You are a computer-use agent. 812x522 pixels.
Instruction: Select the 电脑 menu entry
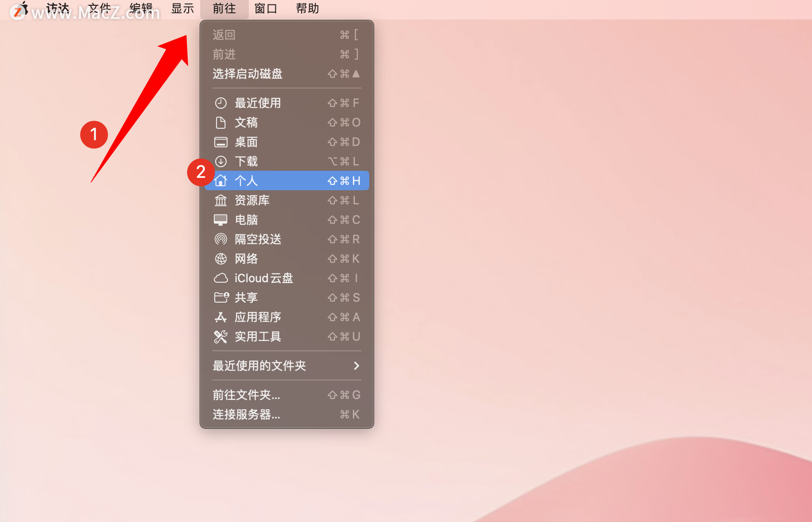(287, 220)
